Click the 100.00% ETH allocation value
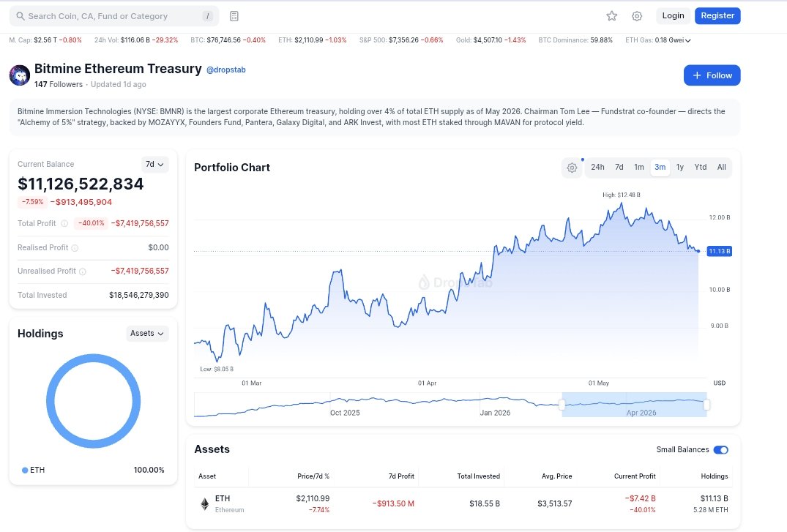The height and width of the screenshot is (532, 787). (x=149, y=471)
